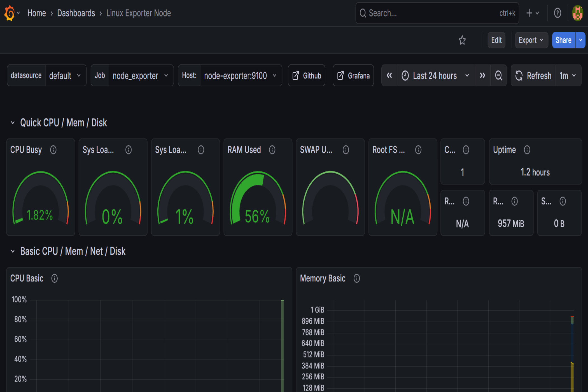Open the Last 24 hours time picker

[435, 76]
